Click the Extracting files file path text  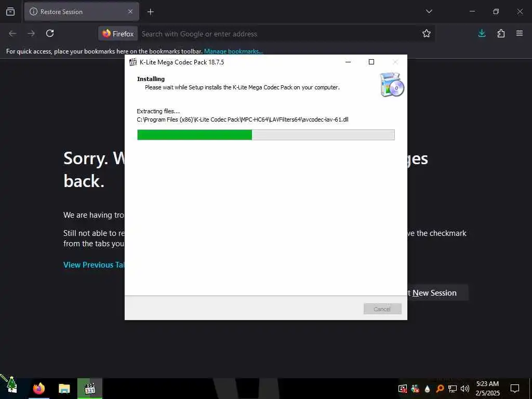point(243,119)
